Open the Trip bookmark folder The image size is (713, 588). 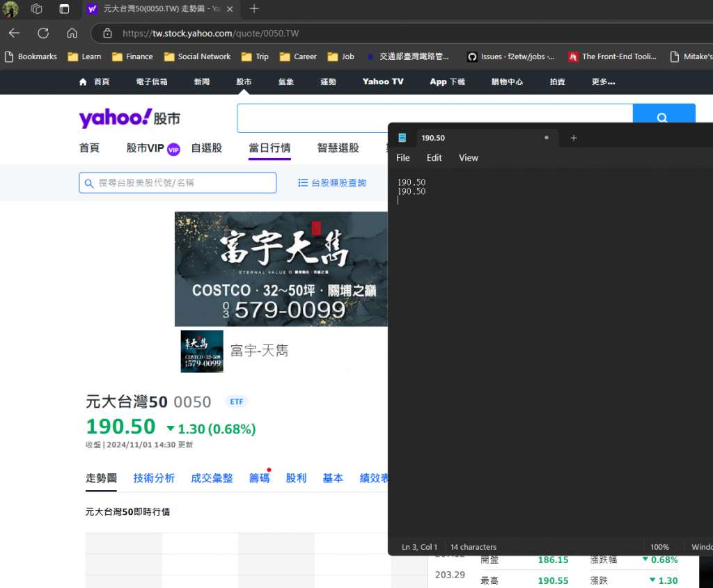pos(255,56)
